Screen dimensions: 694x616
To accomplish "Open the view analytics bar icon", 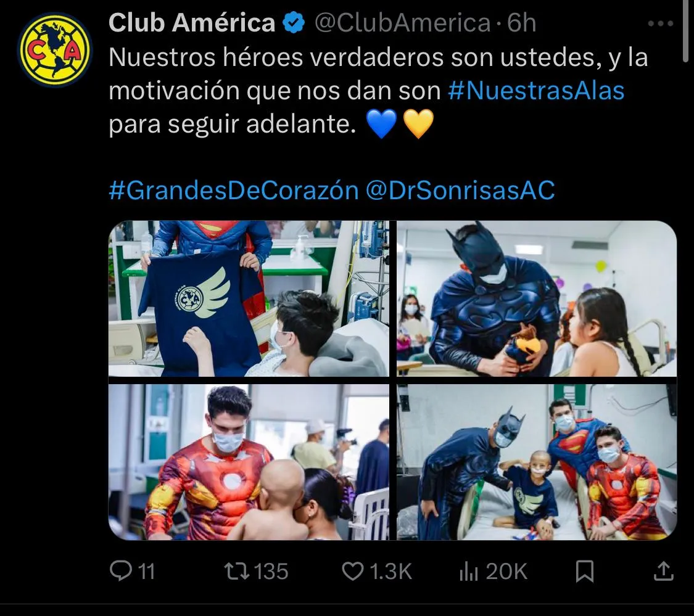I will coord(469,571).
